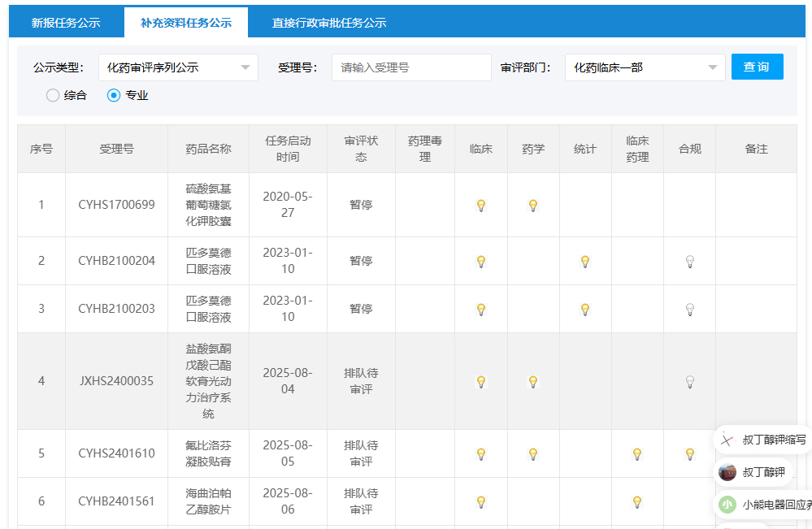Image resolution: width=812 pixels, height=529 pixels.
Task: Click the grey 合规 bulb for CYHB2100203
Action: (x=690, y=310)
